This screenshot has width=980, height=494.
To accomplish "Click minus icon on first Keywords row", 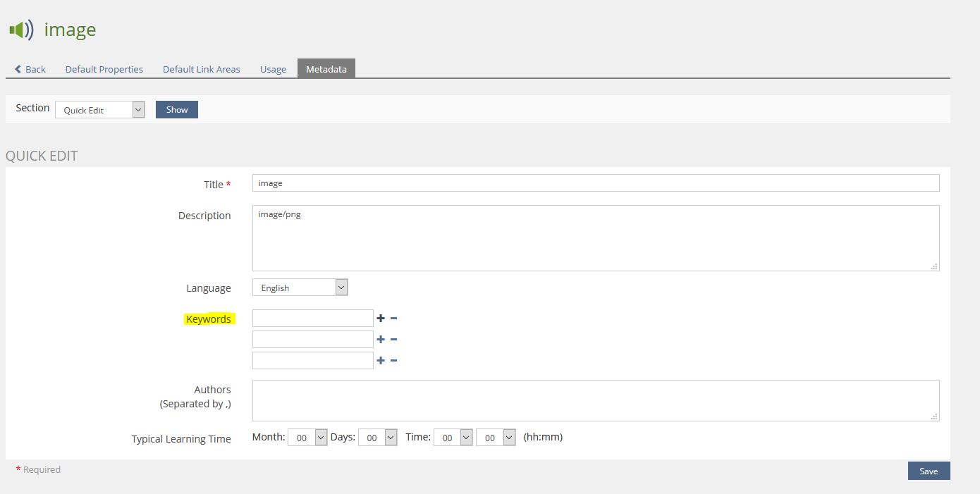I will point(393,319).
